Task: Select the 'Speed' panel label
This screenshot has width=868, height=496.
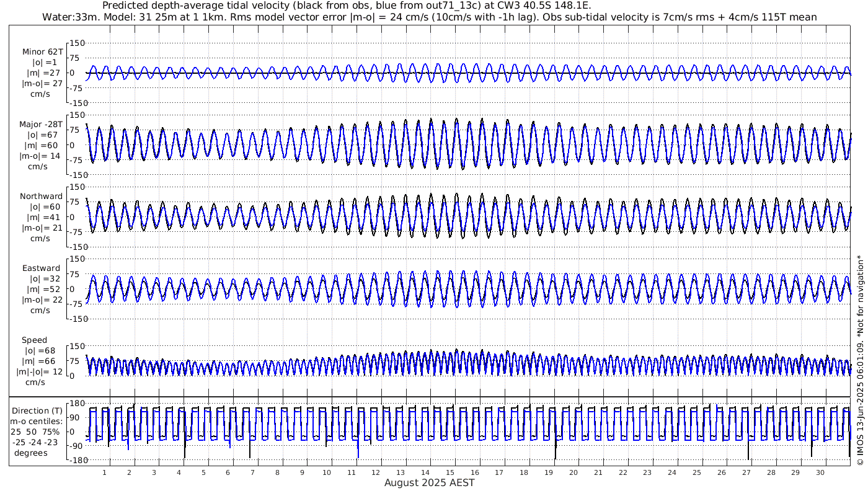Action: point(34,340)
